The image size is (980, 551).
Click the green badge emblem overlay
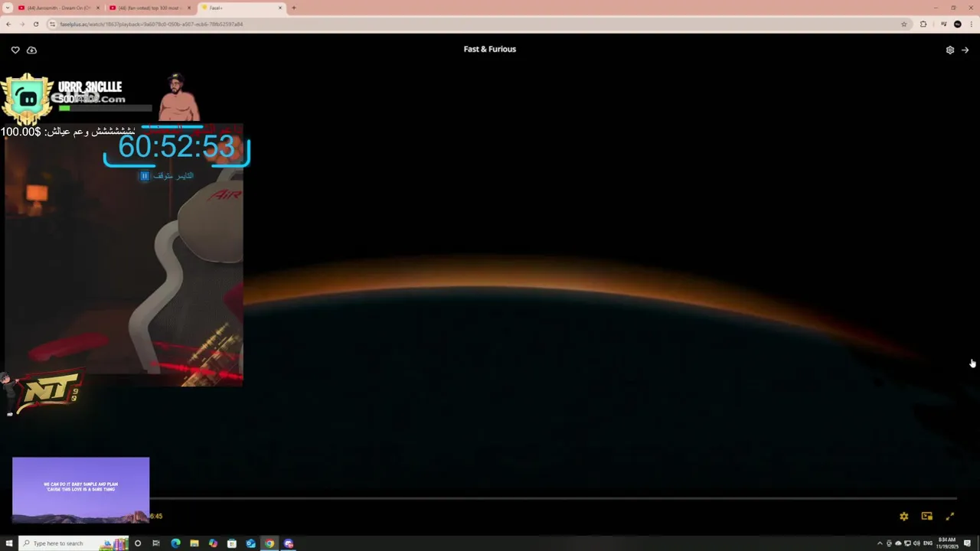tap(28, 98)
